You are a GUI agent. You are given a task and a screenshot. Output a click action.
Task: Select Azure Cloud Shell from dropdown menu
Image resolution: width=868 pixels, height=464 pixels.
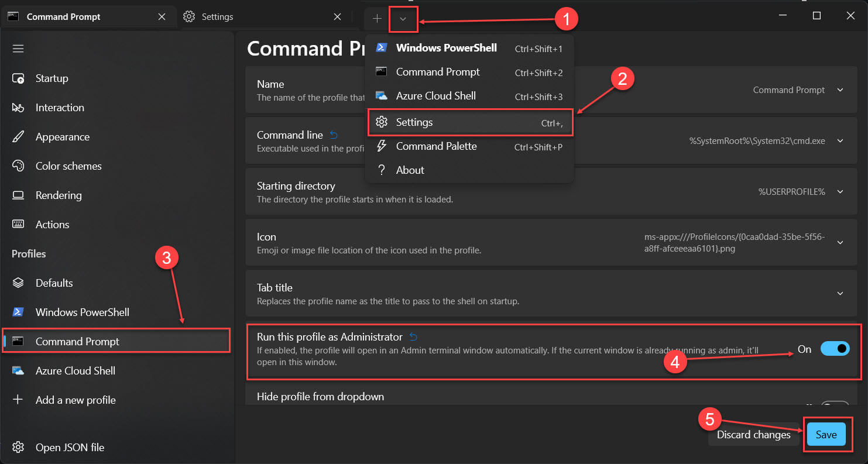[x=469, y=96]
